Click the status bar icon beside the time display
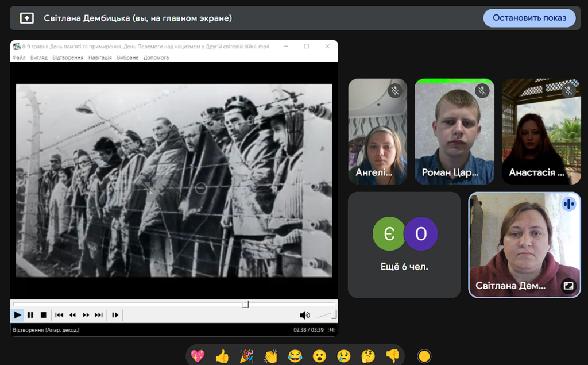Viewport: 588px width, 365px height. click(x=331, y=330)
